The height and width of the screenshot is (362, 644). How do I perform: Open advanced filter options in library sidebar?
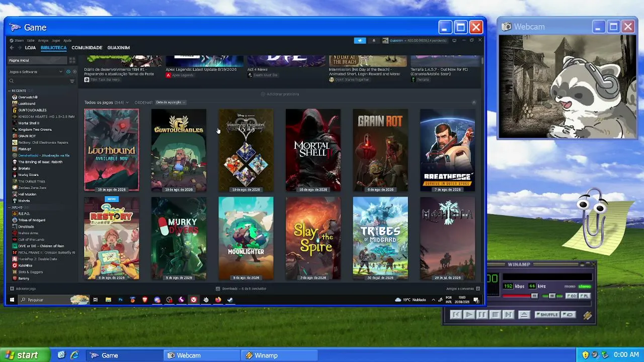point(72,81)
